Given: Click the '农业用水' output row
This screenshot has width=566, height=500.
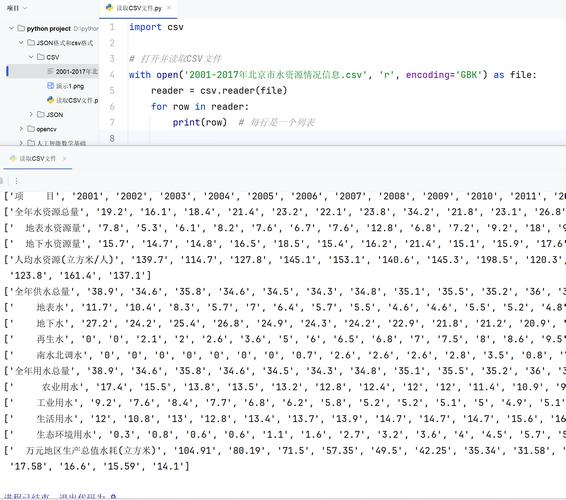Looking at the screenshot, I should click(x=284, y=387).
